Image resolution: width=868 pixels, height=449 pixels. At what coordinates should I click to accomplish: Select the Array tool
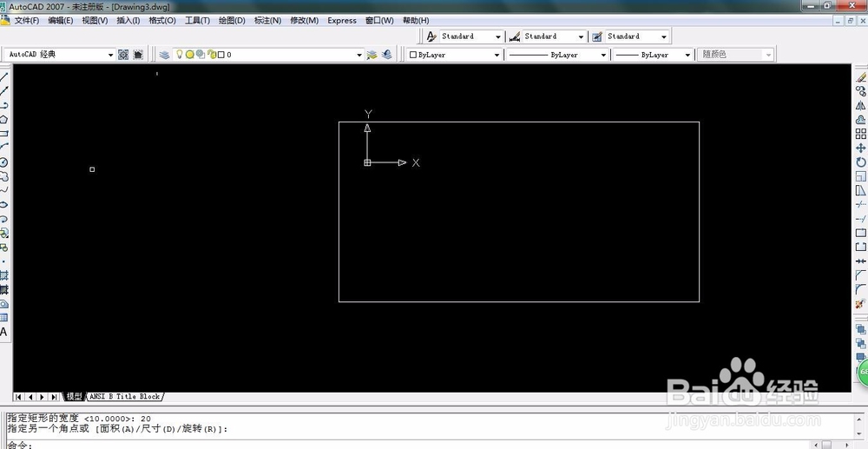coord(861,134)
